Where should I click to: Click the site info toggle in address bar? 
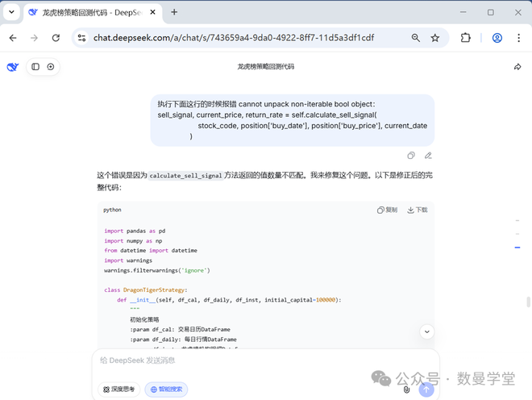click(x=81, y=38)
